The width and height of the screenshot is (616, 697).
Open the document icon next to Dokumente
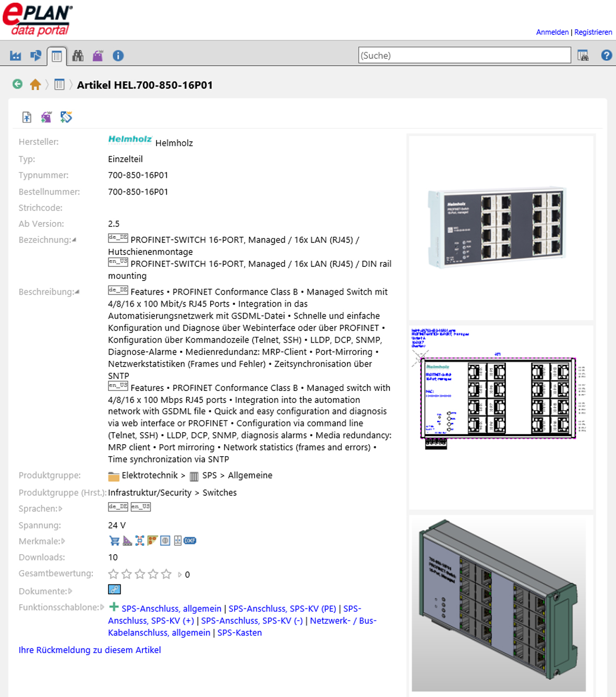[x=115, y=589]
